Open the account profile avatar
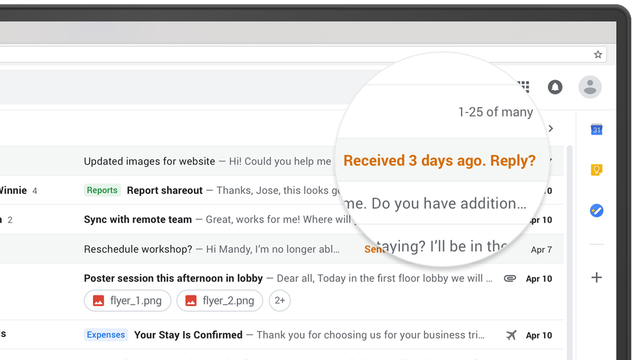This screenshot has width=640, height=360. point(590,87)
